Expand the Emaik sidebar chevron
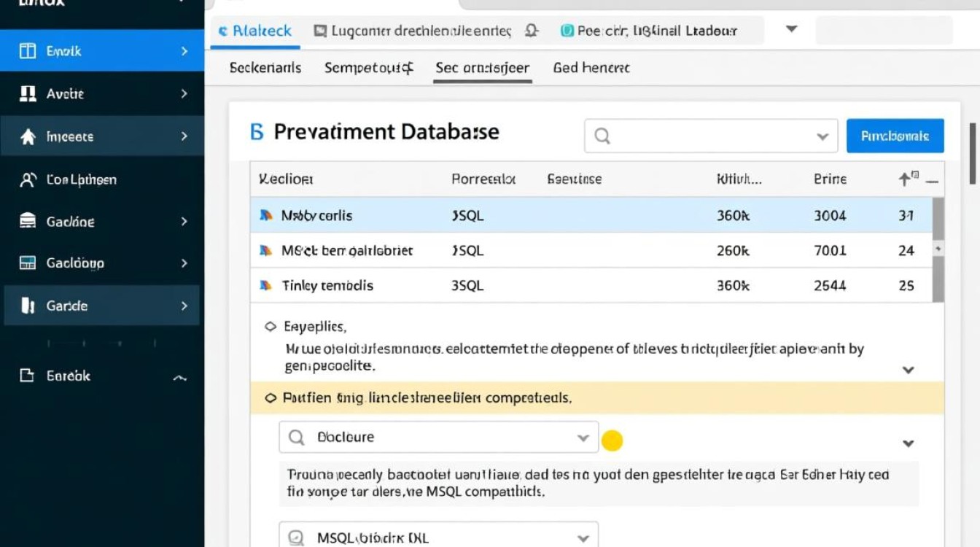 click(x=184, y=51)
